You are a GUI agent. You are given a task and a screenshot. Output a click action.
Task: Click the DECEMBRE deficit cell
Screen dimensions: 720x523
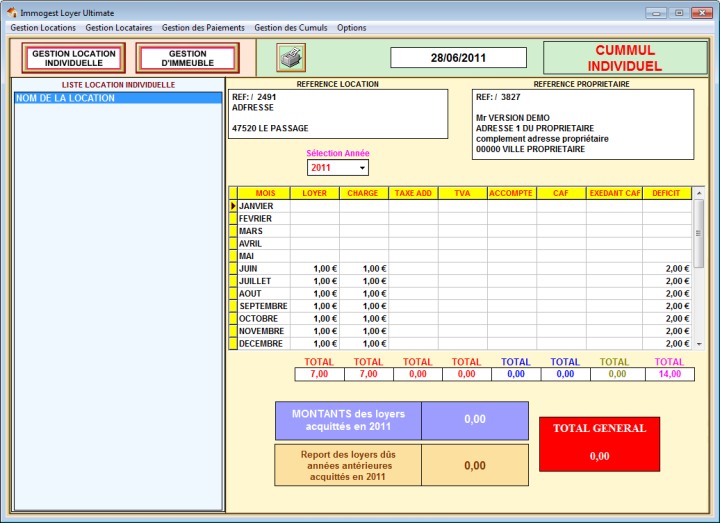click(x=666, y=344)
